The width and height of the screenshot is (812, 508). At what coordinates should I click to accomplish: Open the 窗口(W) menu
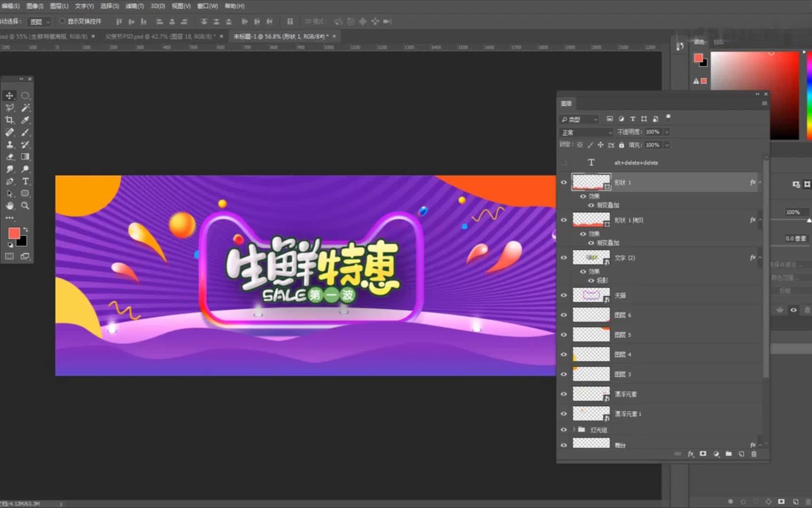(207, 6)
